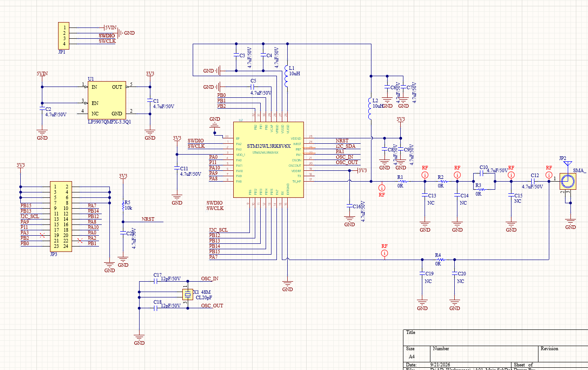Select the 10k value text of R5
Screen dimensions: 588x370
pos(128,208)
